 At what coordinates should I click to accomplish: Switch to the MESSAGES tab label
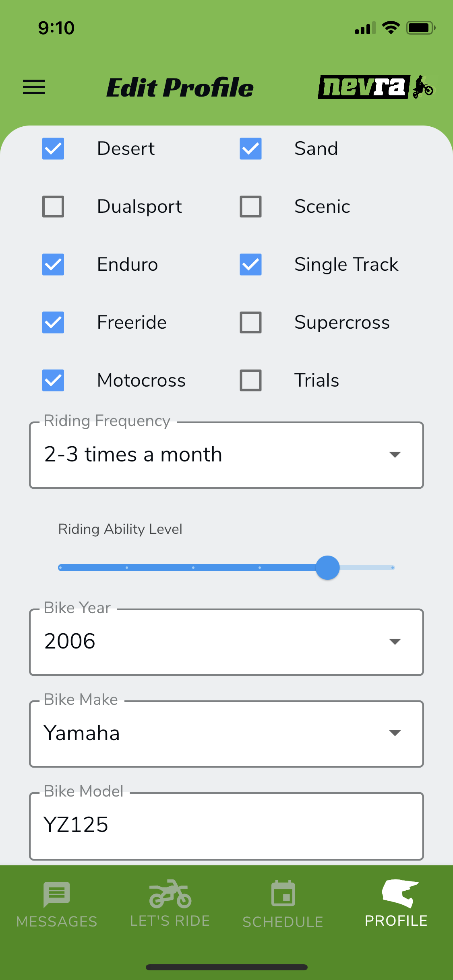[x=57, y=921]
